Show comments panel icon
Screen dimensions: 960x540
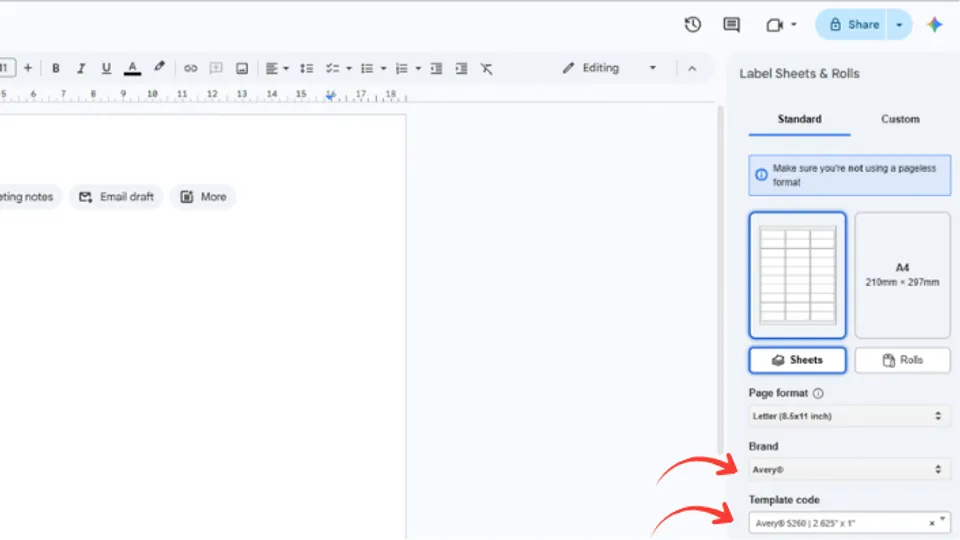[731, 24]
